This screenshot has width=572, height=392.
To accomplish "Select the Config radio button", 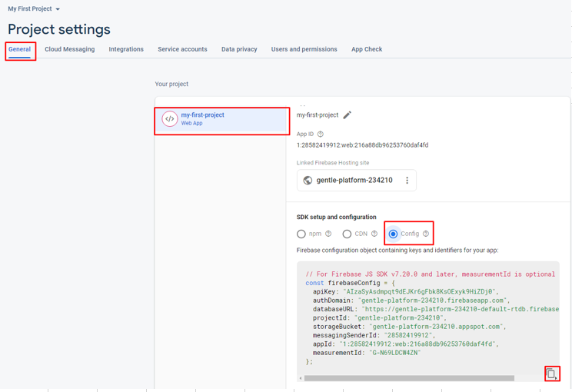I will (x=393, y=234).
